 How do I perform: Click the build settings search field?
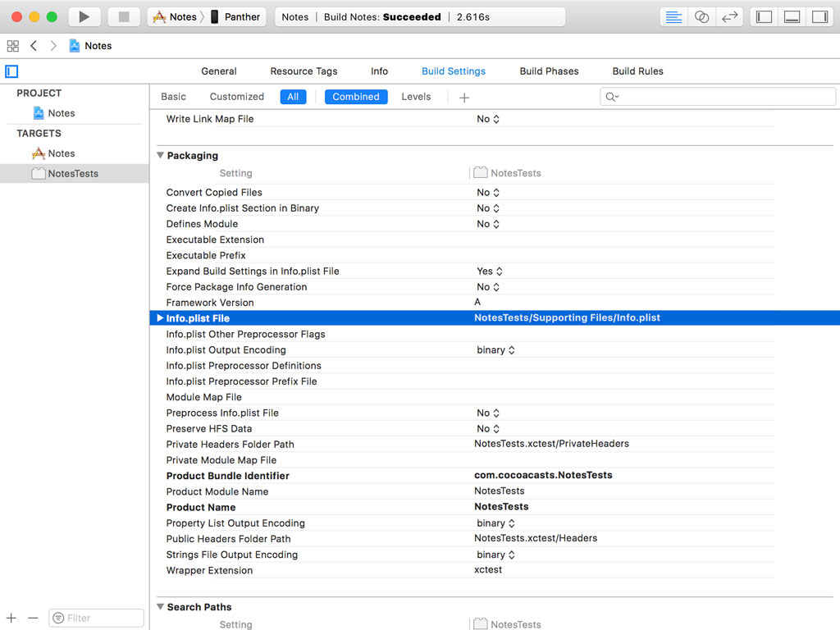point(717,97)
